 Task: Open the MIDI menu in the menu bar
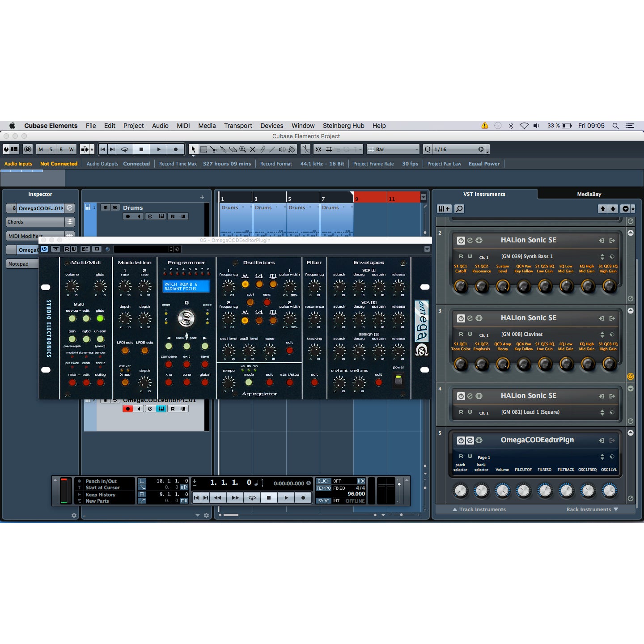coord(183,126)
